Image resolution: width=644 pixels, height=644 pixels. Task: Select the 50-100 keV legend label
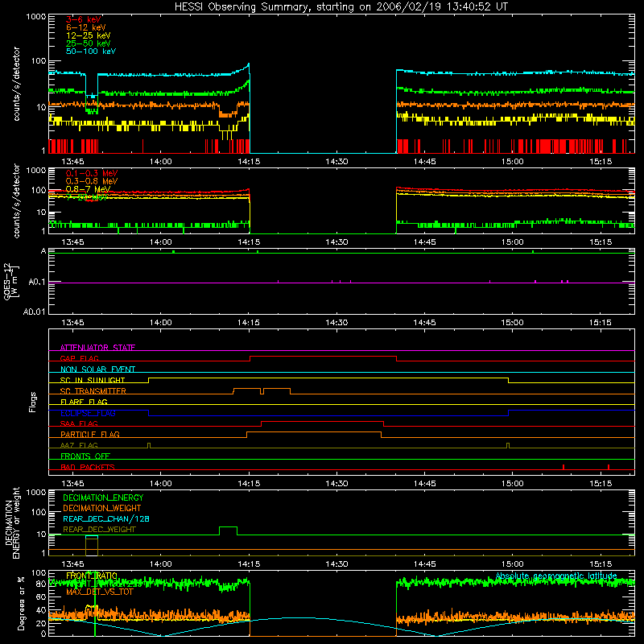pyautogui.click(x=91, y=52)
